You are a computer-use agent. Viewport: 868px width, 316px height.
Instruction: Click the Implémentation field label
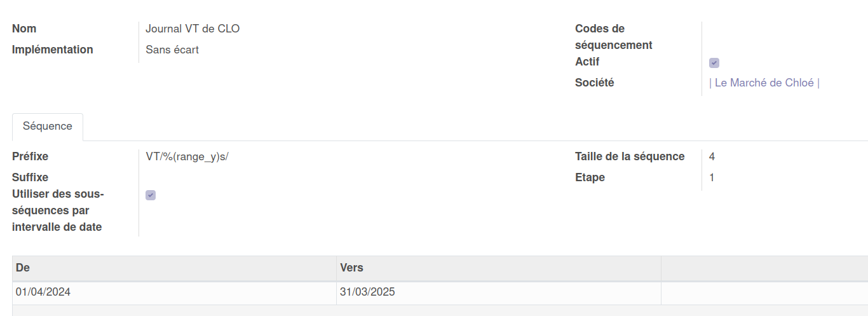tap(53, 50)
